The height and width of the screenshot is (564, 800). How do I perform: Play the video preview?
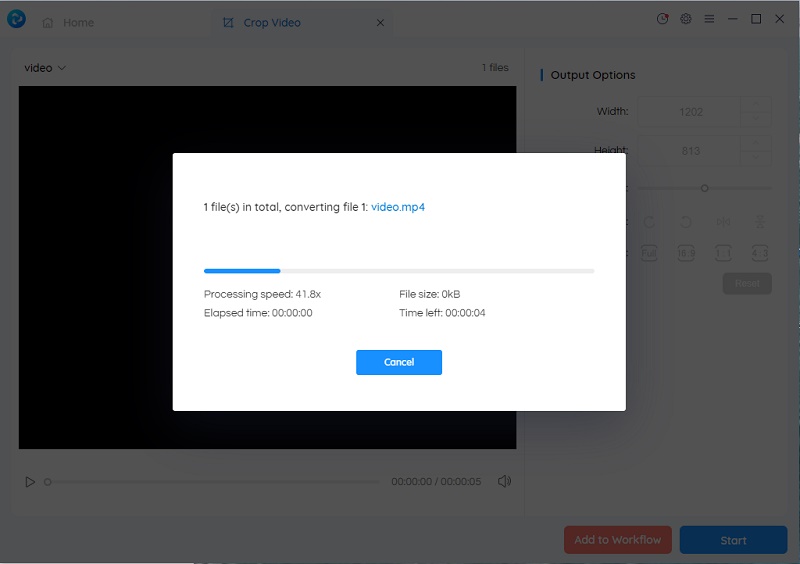click(30, 482)
